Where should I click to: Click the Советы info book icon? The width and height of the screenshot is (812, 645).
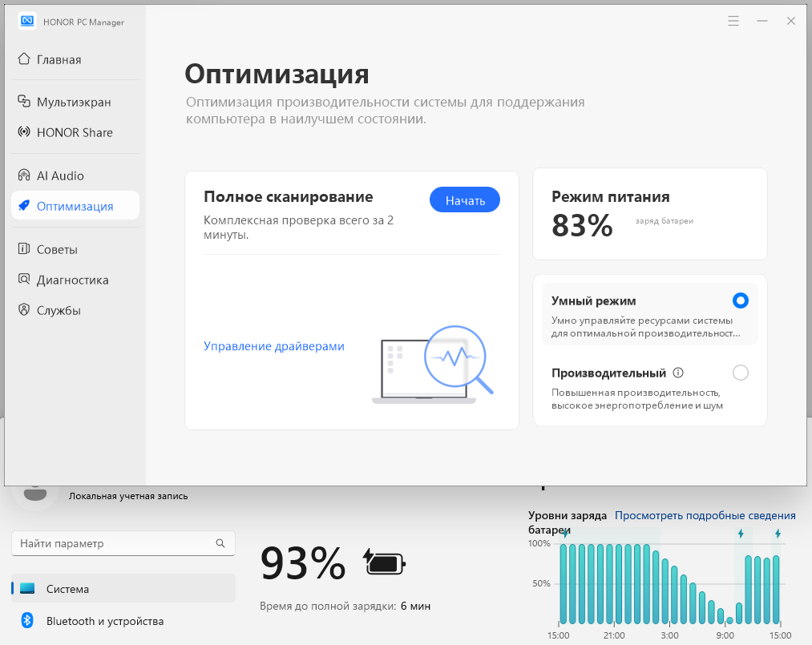coord(24,249)
